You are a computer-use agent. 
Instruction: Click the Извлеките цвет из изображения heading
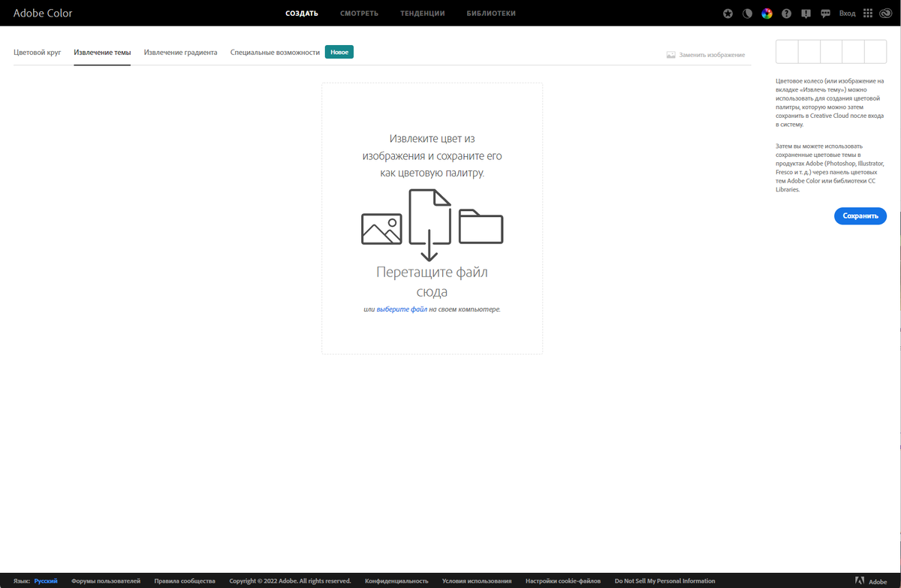tap(432, 155)
